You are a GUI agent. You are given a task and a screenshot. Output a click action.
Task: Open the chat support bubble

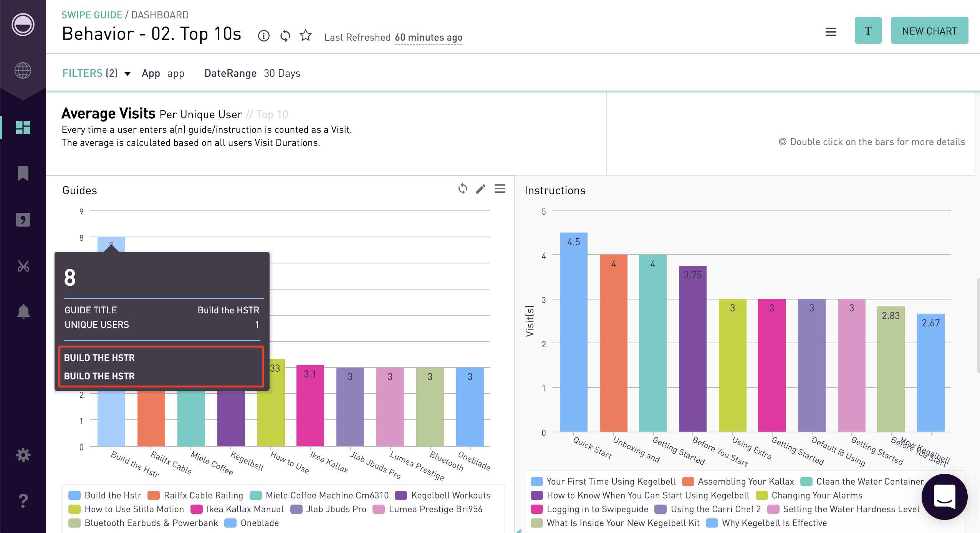pyautogui.click(x=944, y=497)
